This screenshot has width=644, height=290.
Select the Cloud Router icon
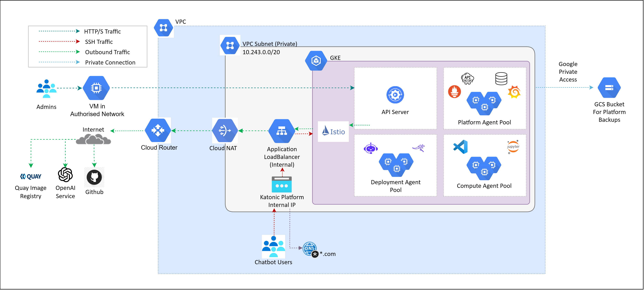click(158, 131)
